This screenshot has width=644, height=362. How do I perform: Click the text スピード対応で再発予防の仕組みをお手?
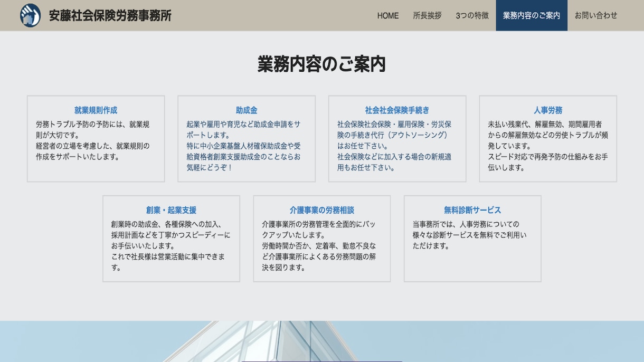548,157
